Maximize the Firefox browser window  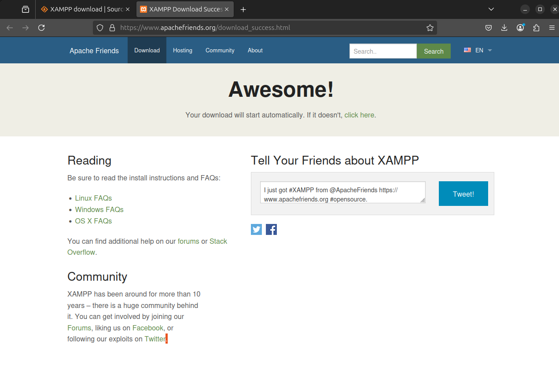(x=540, y=9)
